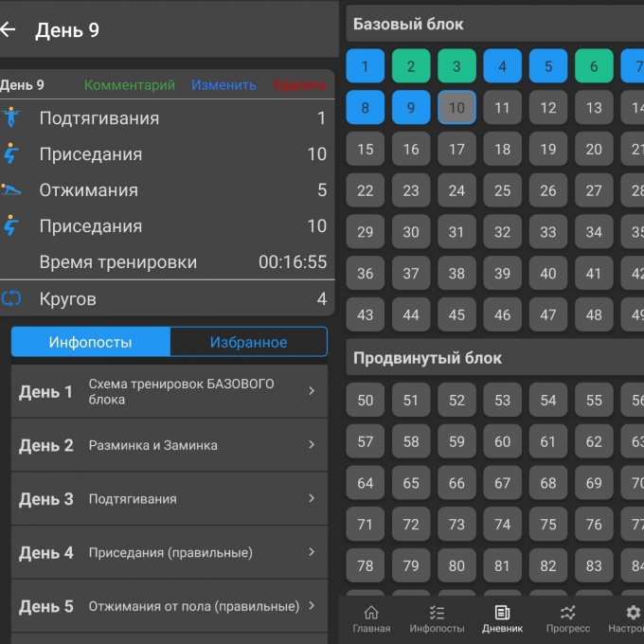644x644 pixels.
Task: Tap the back arrow next to День 9
Action: click(x=8, y=29)
